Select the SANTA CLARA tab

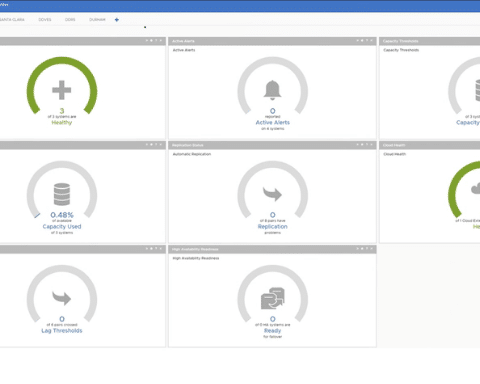(x=12, y=20)
